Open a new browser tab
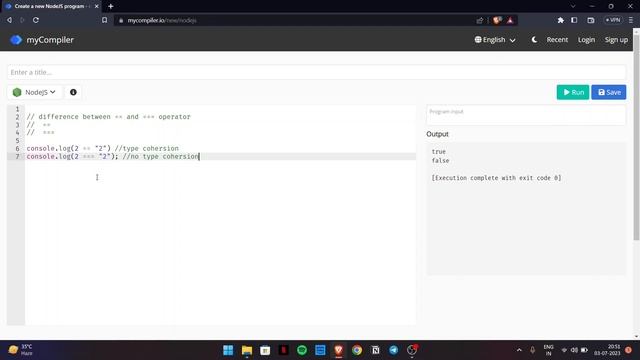Screen dimensions: 640x360 point(111,6)
